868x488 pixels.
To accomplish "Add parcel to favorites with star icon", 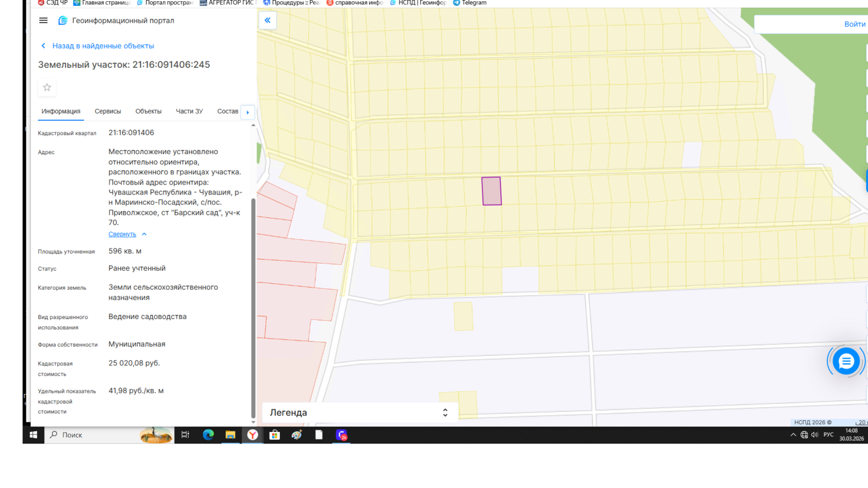I will click(x=47, y=87).
